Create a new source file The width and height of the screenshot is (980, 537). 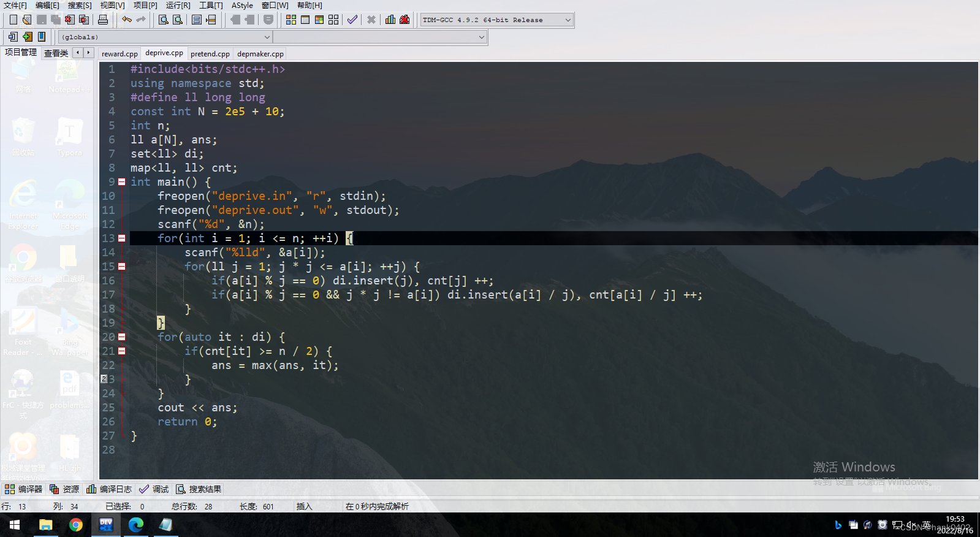pyautogui.click(x=13, y=20)
